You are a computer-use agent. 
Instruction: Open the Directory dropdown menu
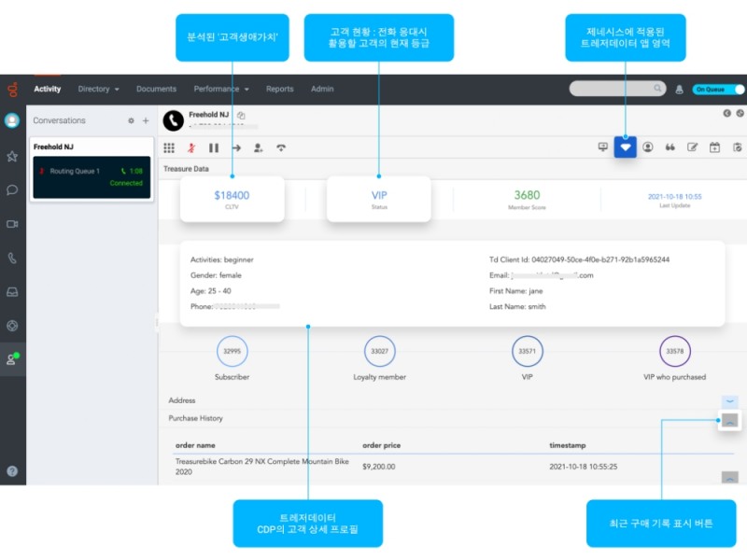coord(98,90)
